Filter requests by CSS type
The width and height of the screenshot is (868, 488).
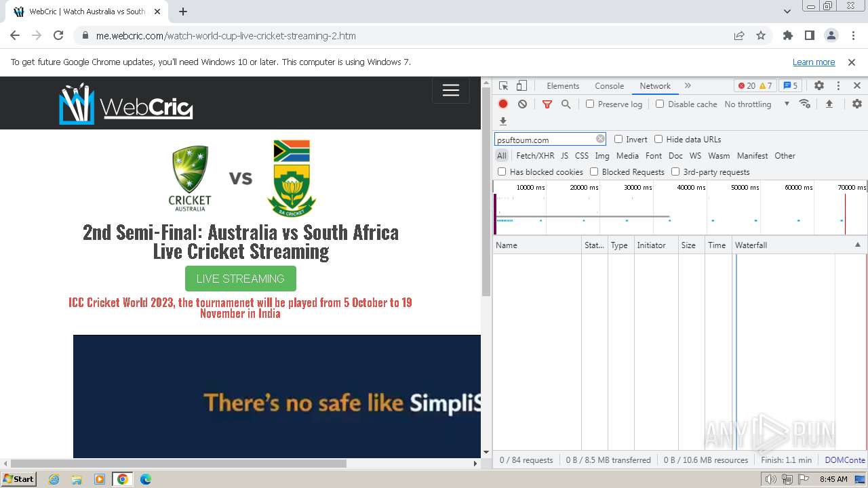click(582, 156)
